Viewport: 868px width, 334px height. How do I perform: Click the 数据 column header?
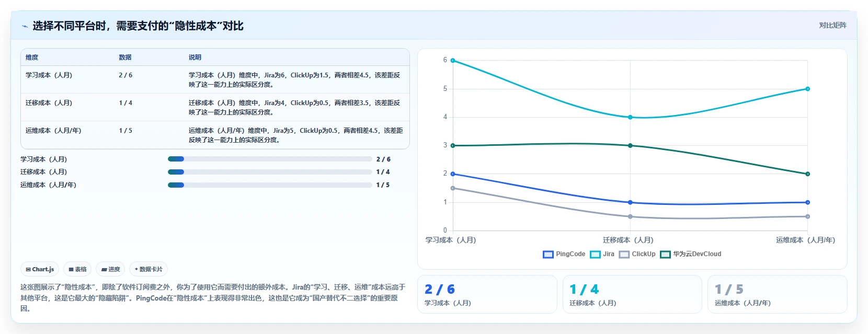125,57
